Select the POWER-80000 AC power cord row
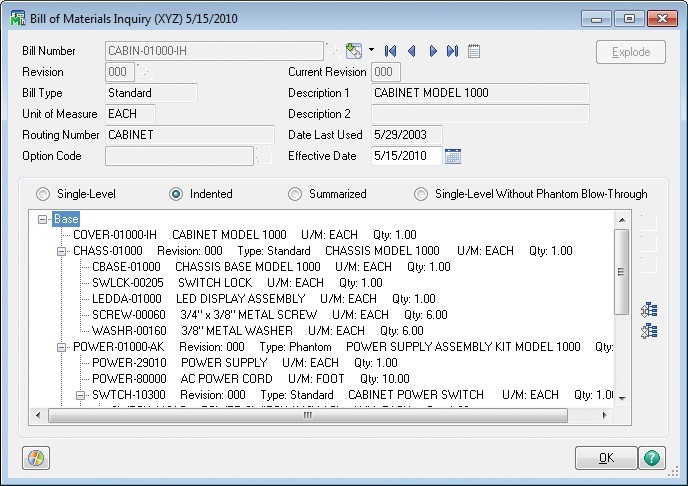Screen dimensions: 688x486 pos(251,379)
